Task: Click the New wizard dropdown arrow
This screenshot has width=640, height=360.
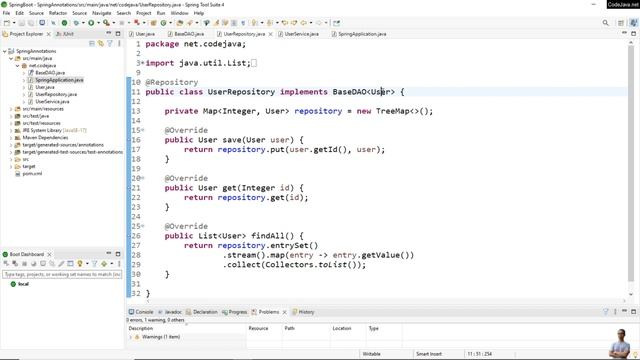Action: click(14, 23)
